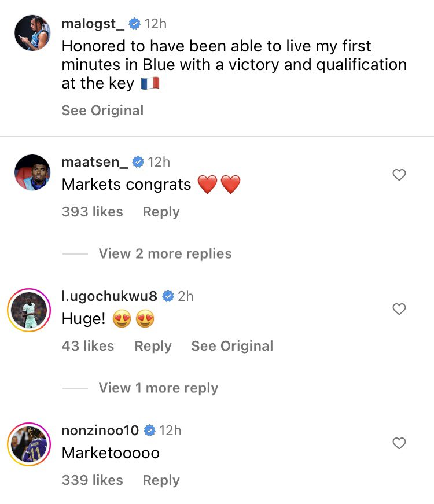Like maatsen_'s comment using the heart icon
The height and width of the screenshot is (504, 434).
point(399,174)
